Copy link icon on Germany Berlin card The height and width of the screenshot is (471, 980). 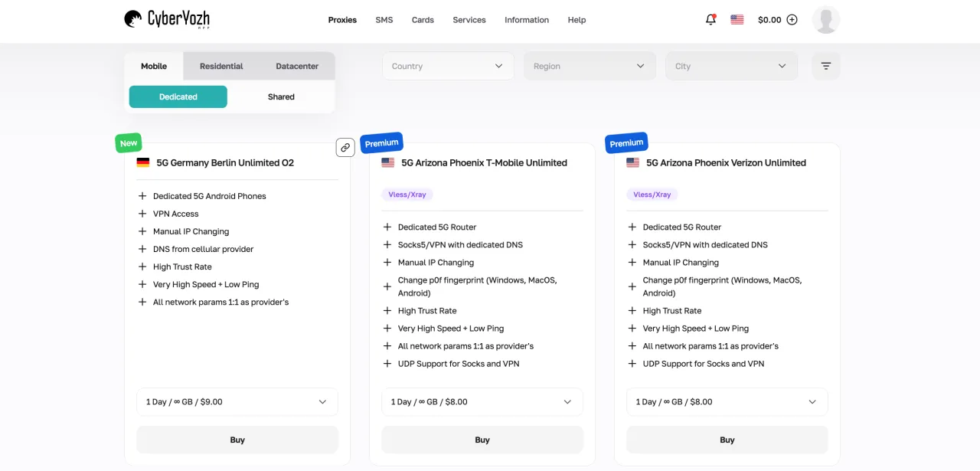tap(345, 147)
